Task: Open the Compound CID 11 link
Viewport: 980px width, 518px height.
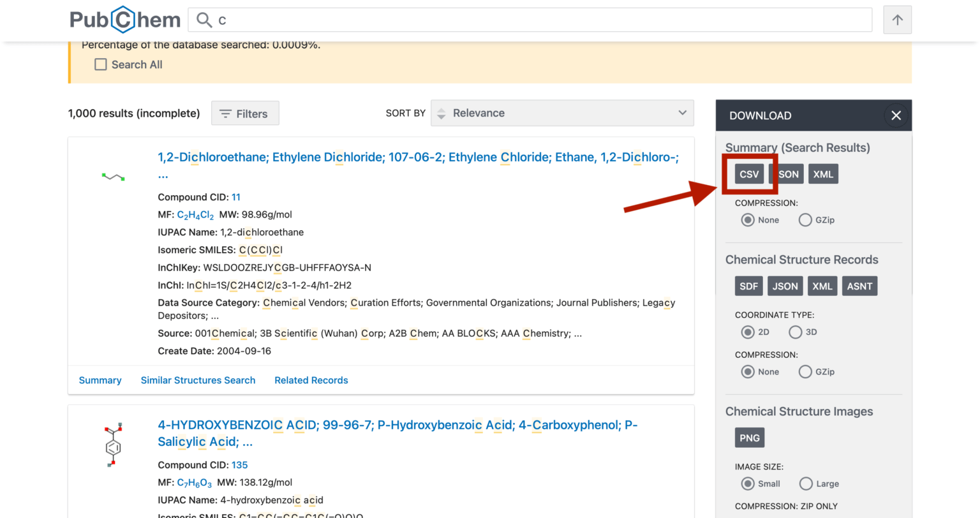Action: [236, 197]
